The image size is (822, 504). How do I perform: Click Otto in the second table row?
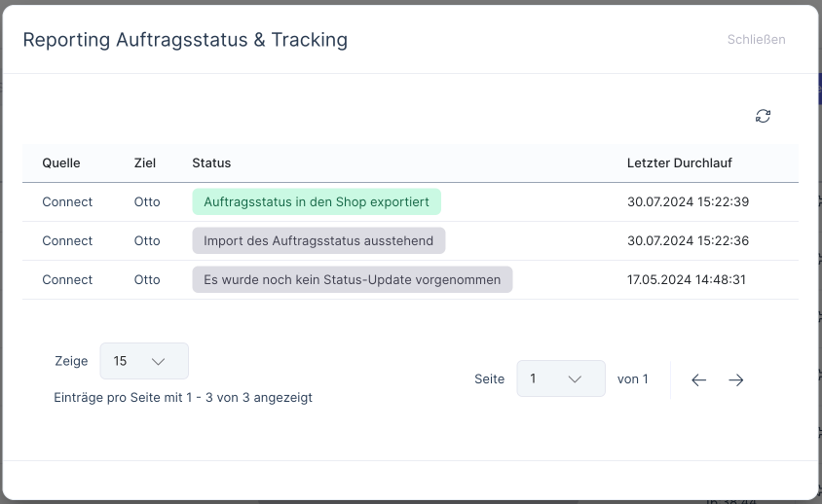(x=147, y=240)
